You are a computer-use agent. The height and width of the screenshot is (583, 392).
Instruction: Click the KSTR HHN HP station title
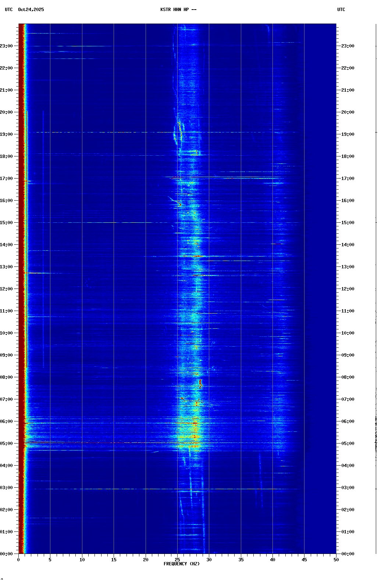178,10
